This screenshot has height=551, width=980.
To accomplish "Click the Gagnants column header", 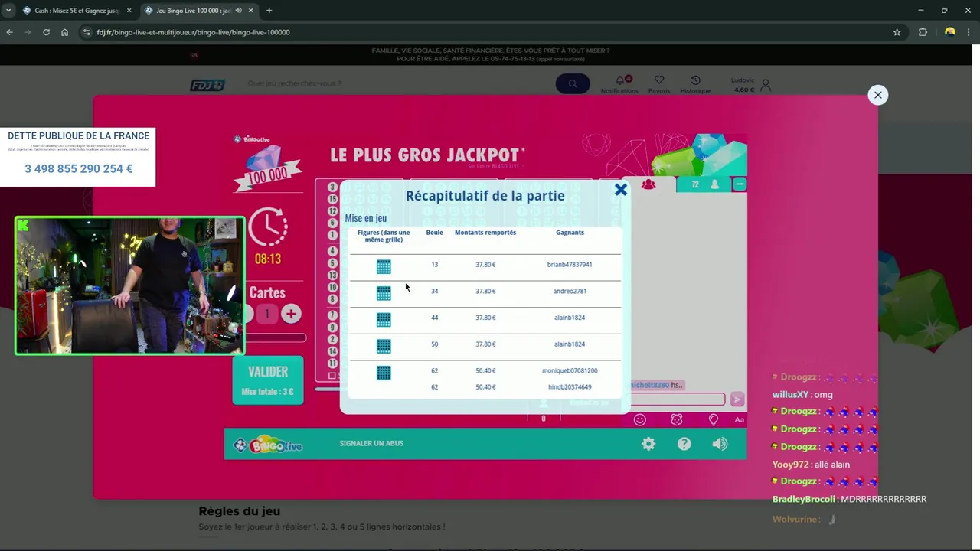I will pyautogui.click(x=570, y=233).
